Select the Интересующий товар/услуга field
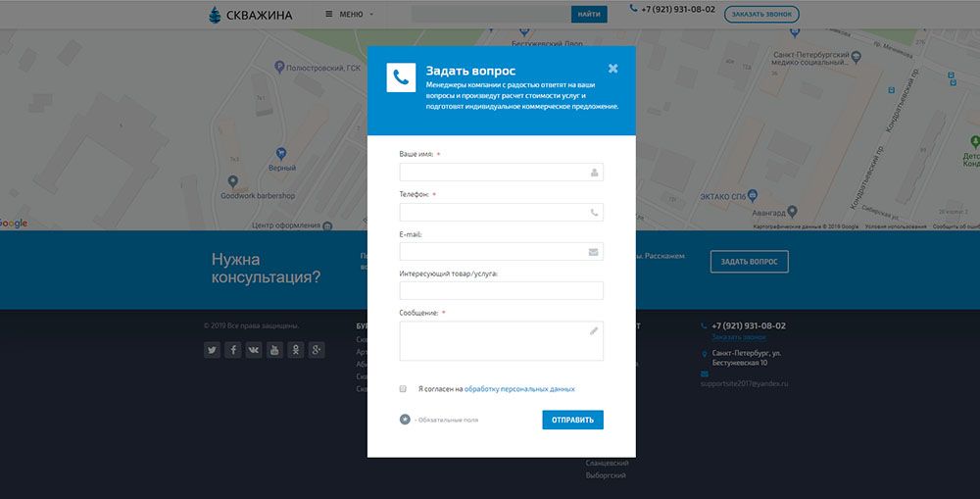 pos(501,290)
